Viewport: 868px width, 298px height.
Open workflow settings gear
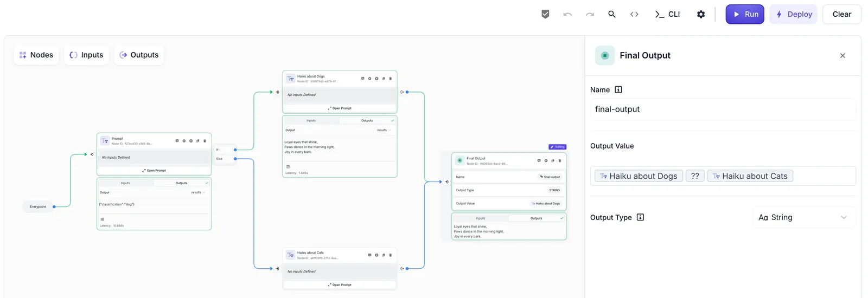coord(701,14)
